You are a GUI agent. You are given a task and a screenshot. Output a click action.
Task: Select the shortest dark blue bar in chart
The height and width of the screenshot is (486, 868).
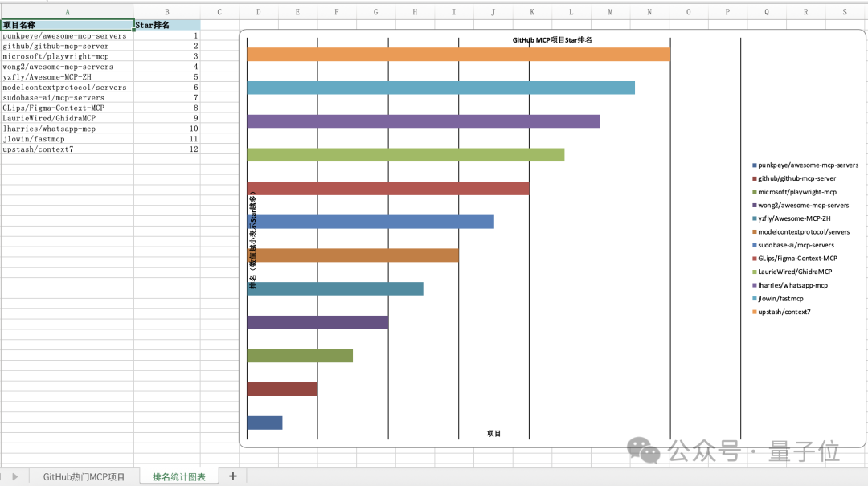point(264,423)
